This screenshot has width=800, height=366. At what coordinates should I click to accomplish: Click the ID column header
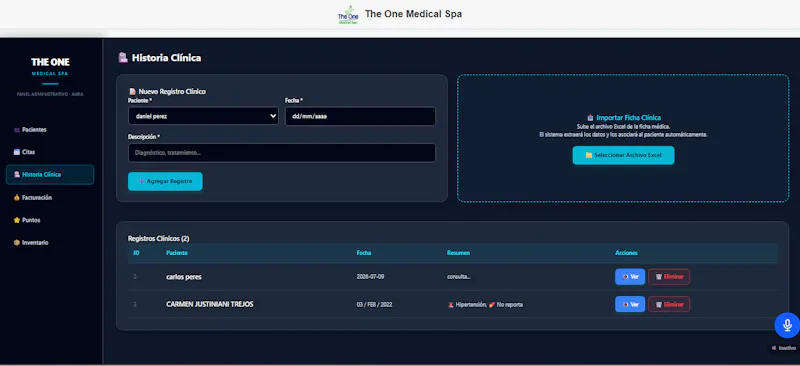point(136,253)
